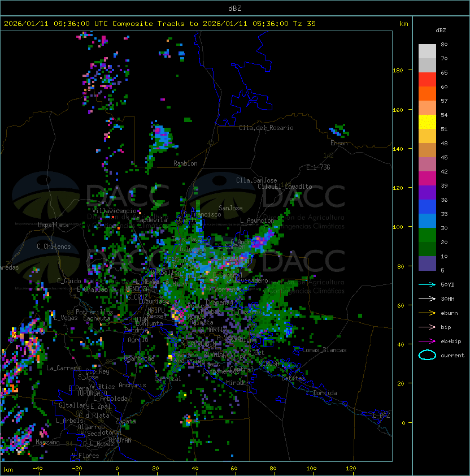Click the 'dBZ' title in the top bar
The height and width of the screenshot is (476, 470).
coord(235,8)
